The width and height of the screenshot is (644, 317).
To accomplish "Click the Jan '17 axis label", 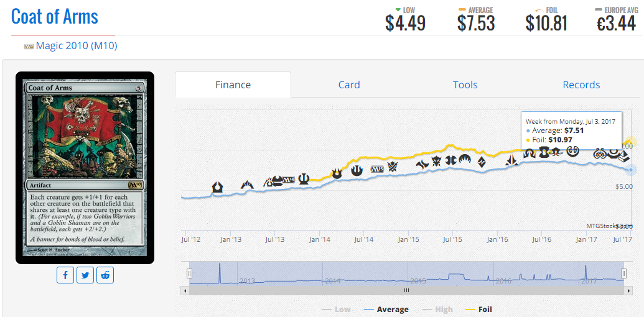I will point(586,239).
